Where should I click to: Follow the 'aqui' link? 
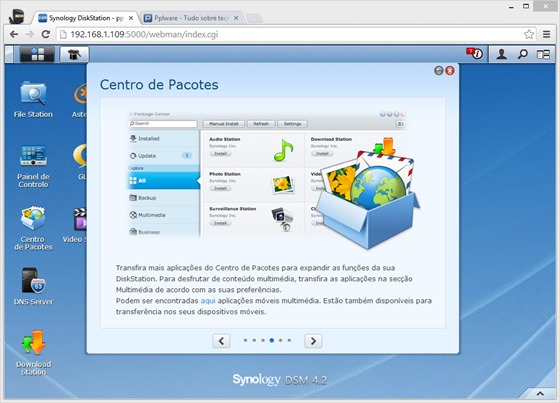208,301
